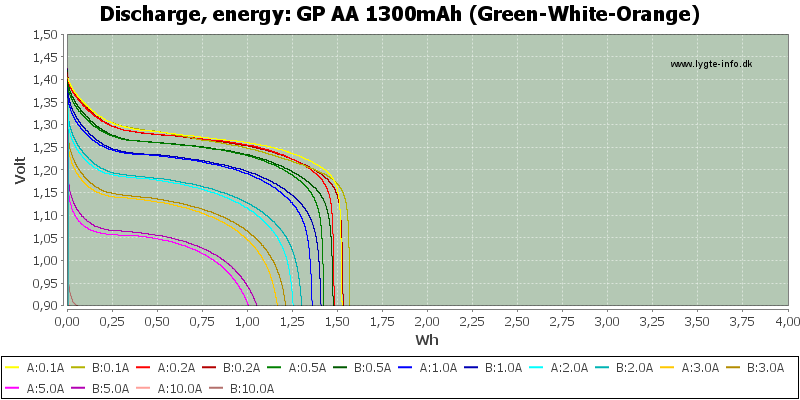Select the B:3.0A legend label
This screenshot has width=800, height=400.
[x=765, y=367]
